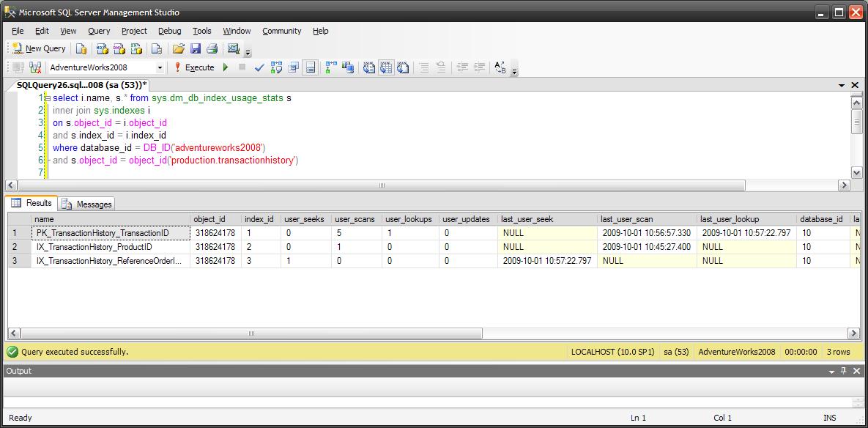Decrease the indent
Viewport: 868px width, 428px height.
(462, 67)
